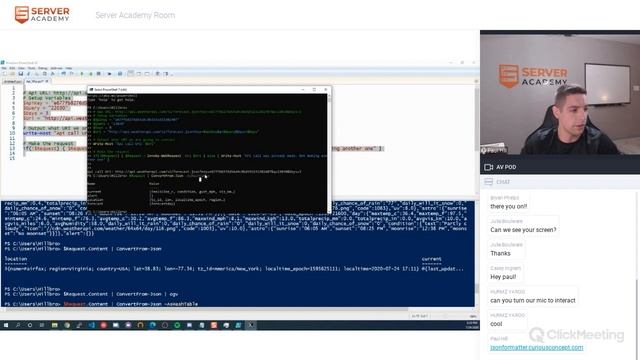
Task: Click chat message 'can you turn our mic to interact'
Action: 533,300
